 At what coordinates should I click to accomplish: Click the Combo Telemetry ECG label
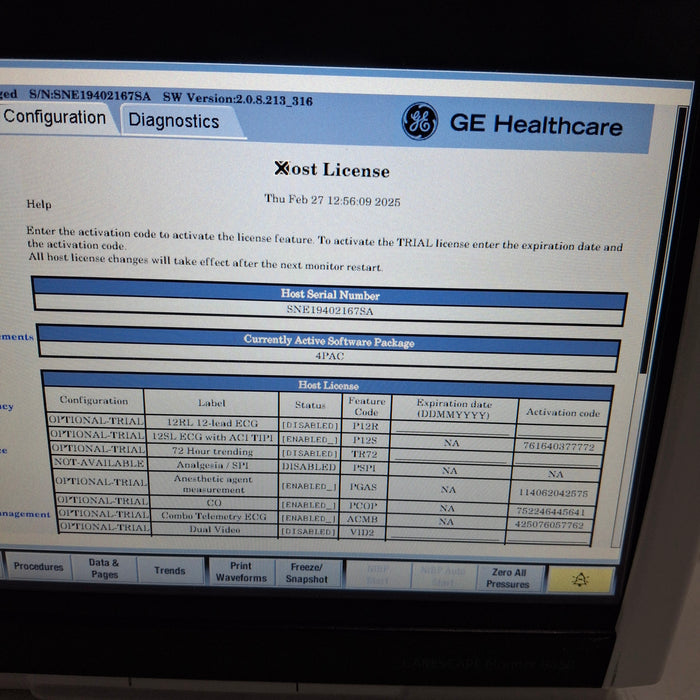tap(214, 516)
